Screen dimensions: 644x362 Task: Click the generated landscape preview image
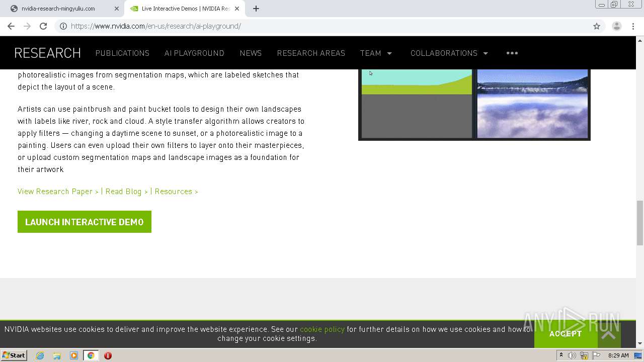532,104
